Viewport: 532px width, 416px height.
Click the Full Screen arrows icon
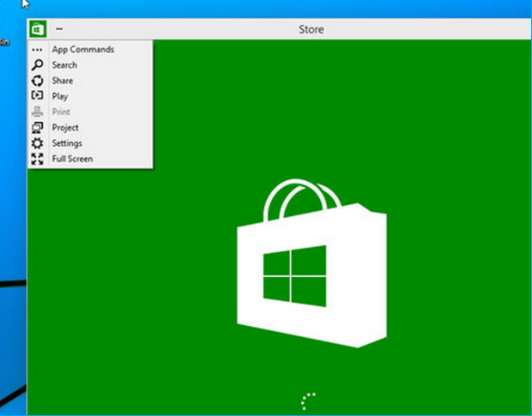point(37,159)
